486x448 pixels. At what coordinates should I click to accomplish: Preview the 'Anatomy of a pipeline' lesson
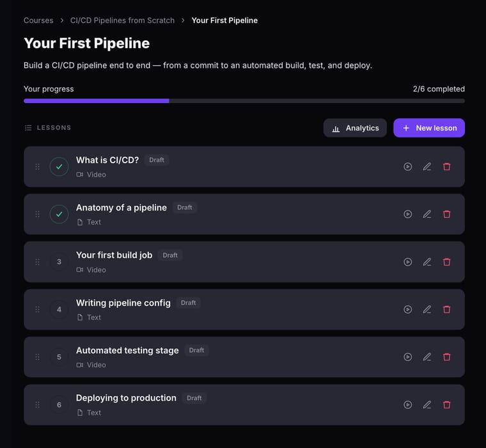coord(407,214)
